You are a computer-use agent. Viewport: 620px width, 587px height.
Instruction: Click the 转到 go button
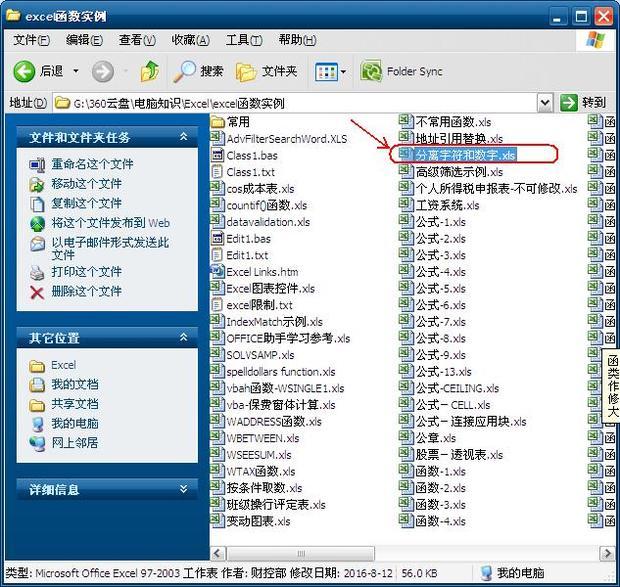[x=584, y=103]
